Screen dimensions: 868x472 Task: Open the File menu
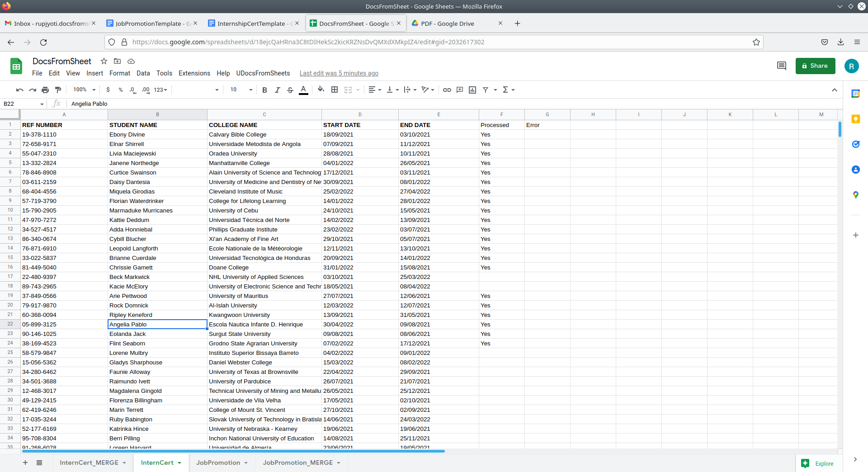pos(37,73)
